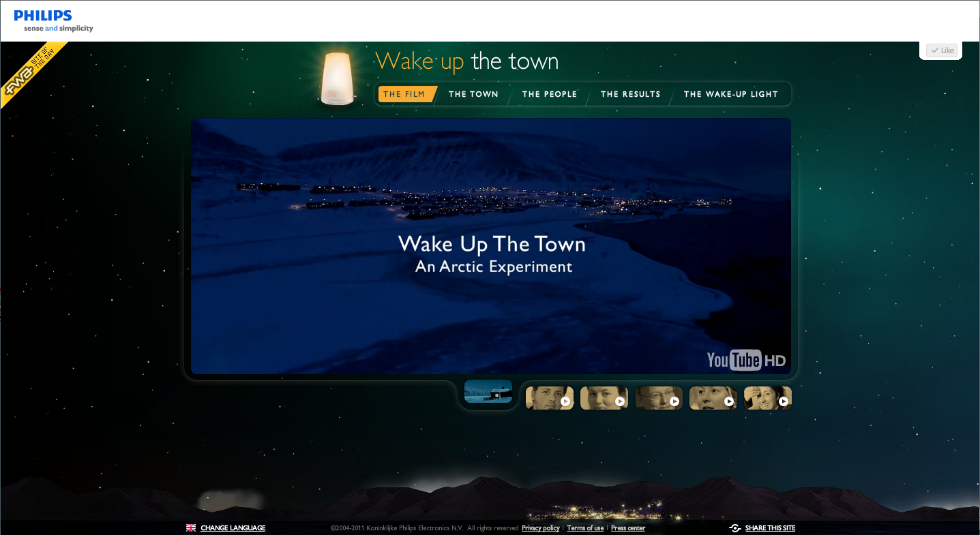Click the UK flag icon
Image resolution: width=980 pixels, height=535 pixels.
(191, 528)
